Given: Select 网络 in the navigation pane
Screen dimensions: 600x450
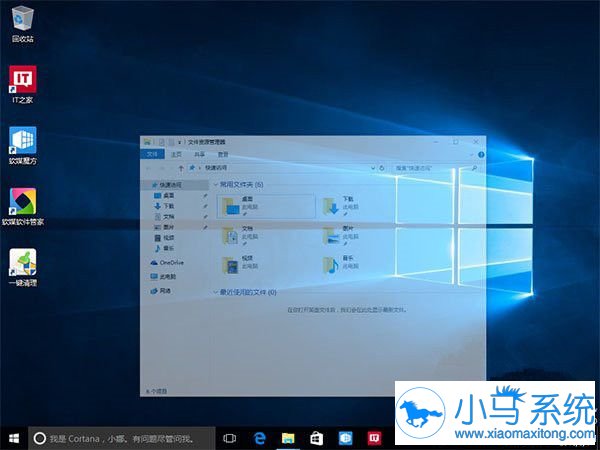Looking at the screenshot, I should tap(161, 291).
